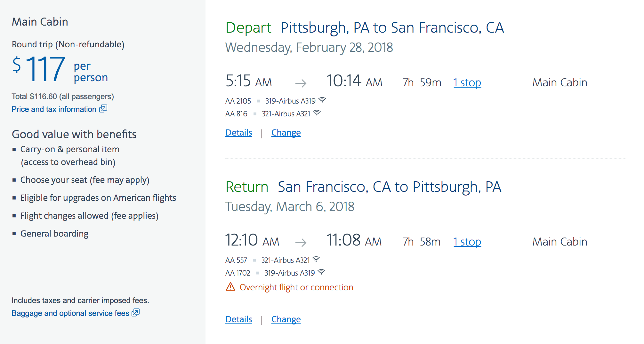
Task: Show the 1 stop info for departing flight
Action: tap(467, 83)
